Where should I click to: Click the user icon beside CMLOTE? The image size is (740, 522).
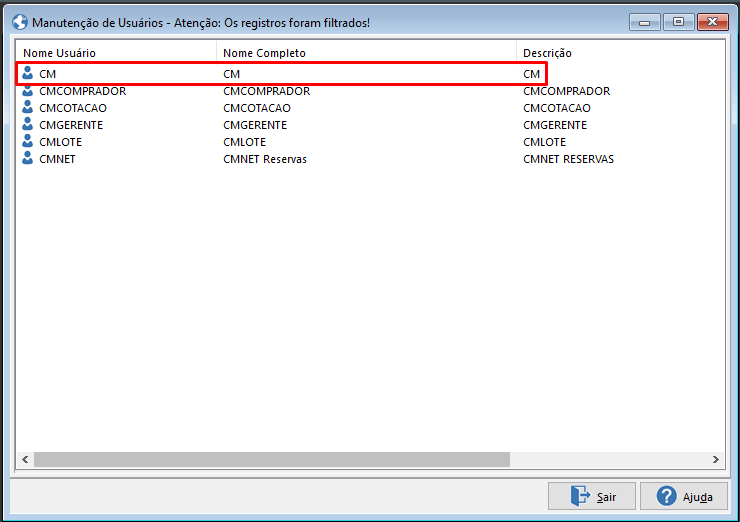click(27, 141)
